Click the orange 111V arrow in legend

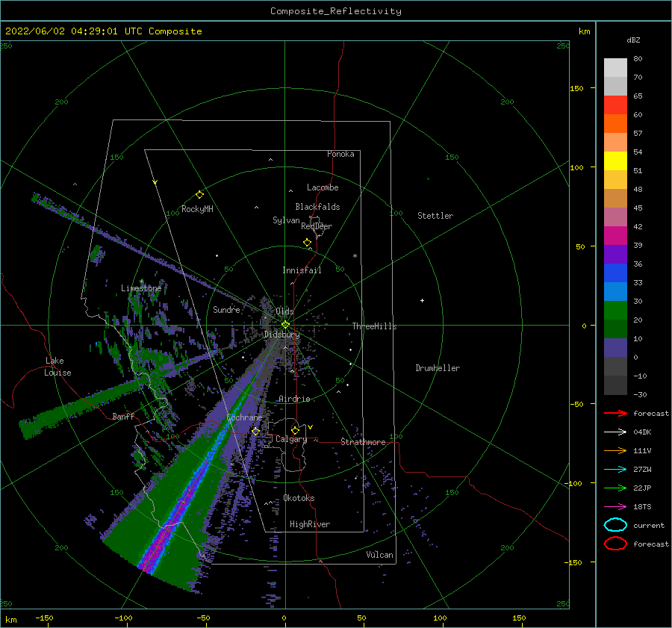(615, 450)
